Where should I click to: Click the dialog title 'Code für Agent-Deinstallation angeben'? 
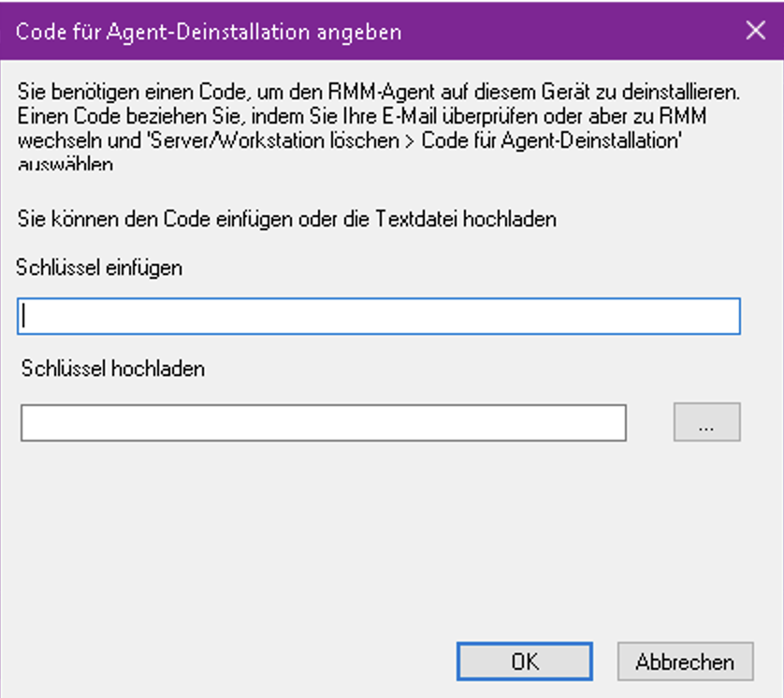(210, 32)
